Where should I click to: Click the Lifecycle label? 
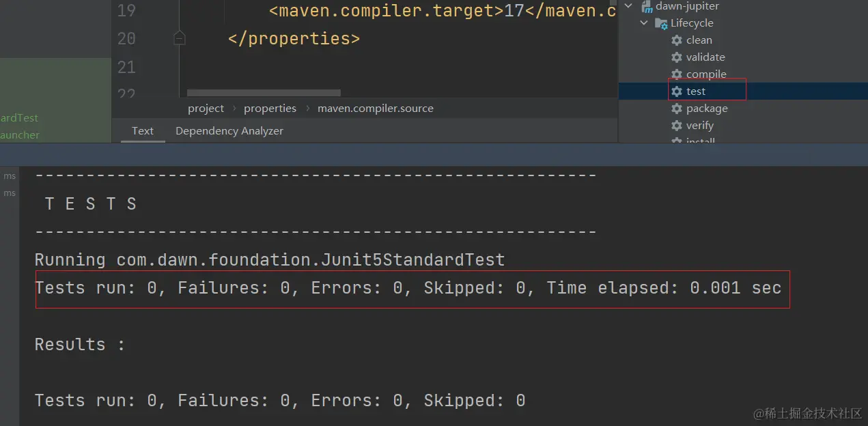(x=692, y=23)
